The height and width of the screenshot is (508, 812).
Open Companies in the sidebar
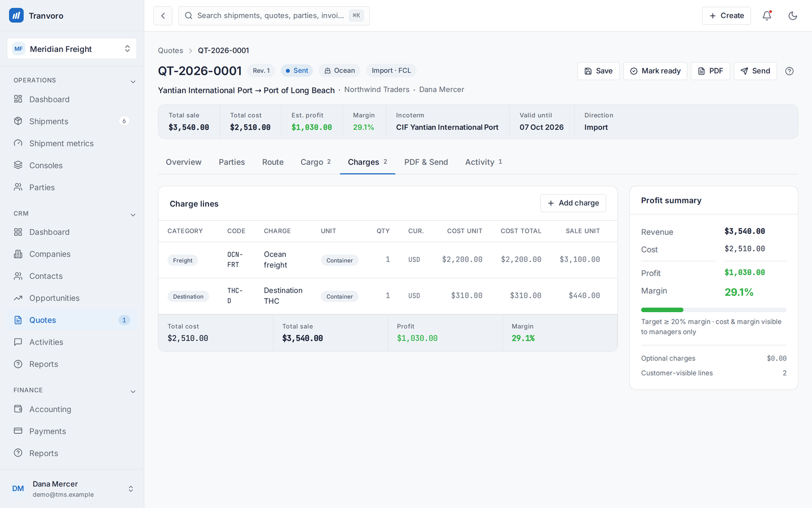[x=72, y=254]
